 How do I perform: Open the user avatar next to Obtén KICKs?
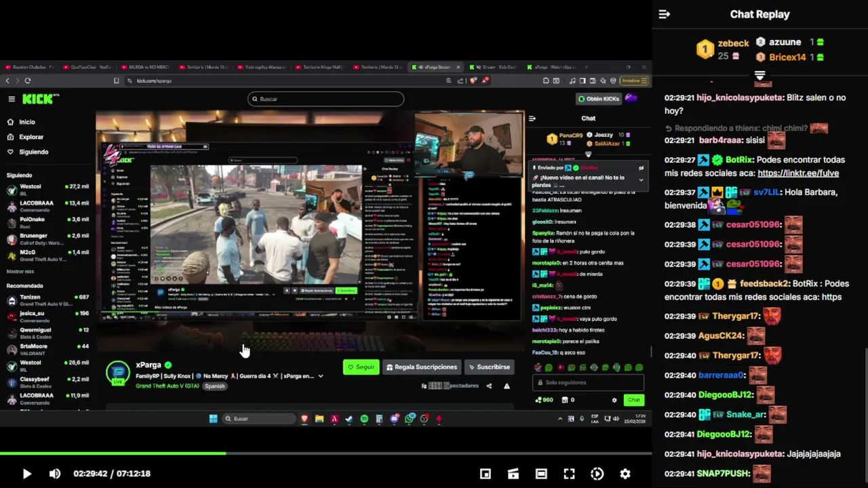631,98
